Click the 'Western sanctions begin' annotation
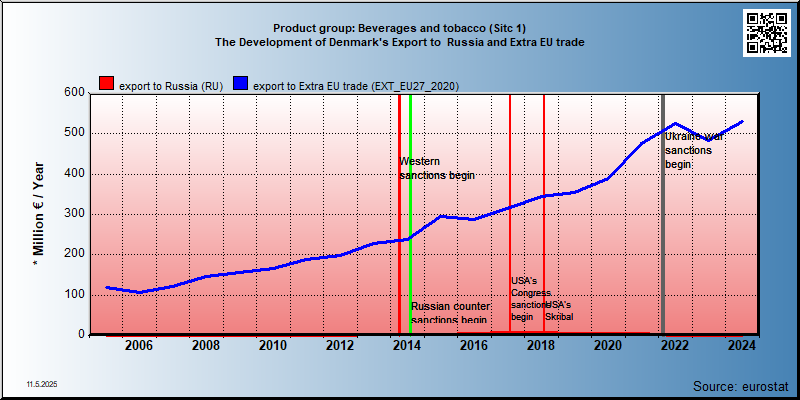This screenshot has width=800, height=400. click(x=437, y=168)
